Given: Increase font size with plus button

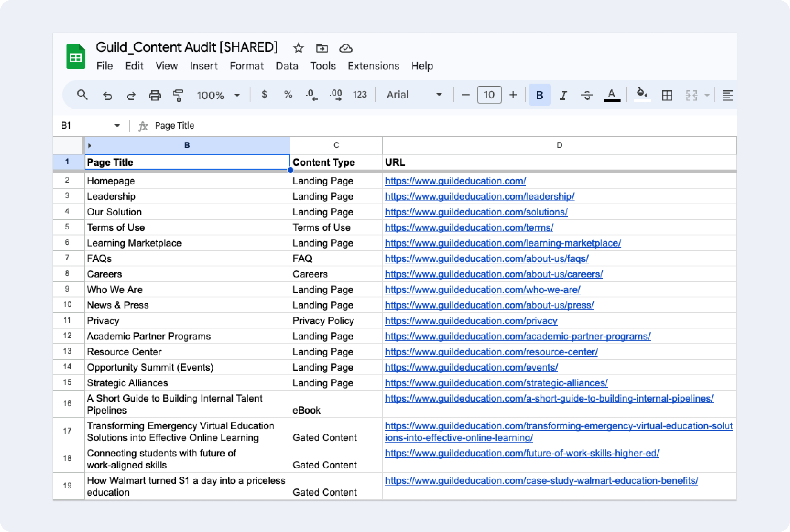Looking at the screenshot, I should pyautogui.click(x=513, y=95).
